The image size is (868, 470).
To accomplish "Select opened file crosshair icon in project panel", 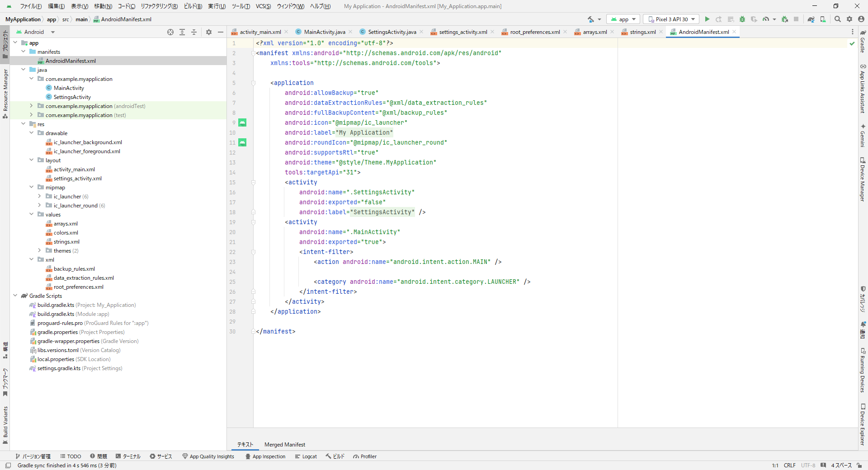I will pos(170,32).
